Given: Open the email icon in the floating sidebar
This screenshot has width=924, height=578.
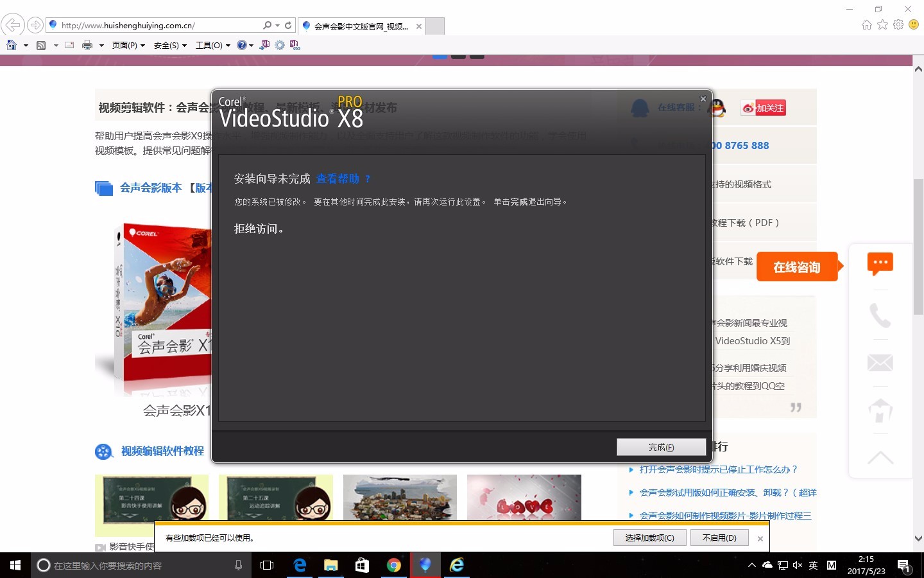Looking at the screenshot, I should pyautogui.click(x=880, y=362).
